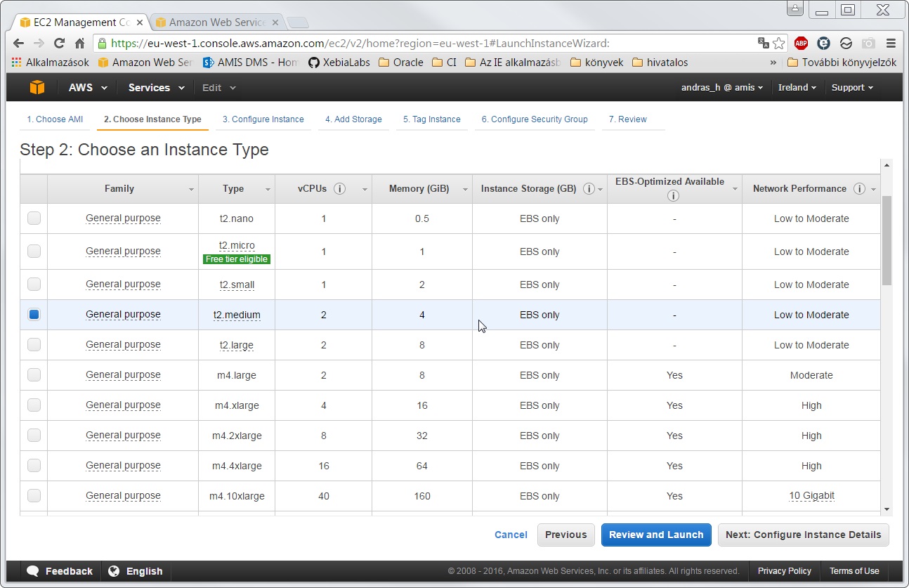Screen dimensions: 909x588
Task: Click the vCPUs column info icon
Action: 340,189
